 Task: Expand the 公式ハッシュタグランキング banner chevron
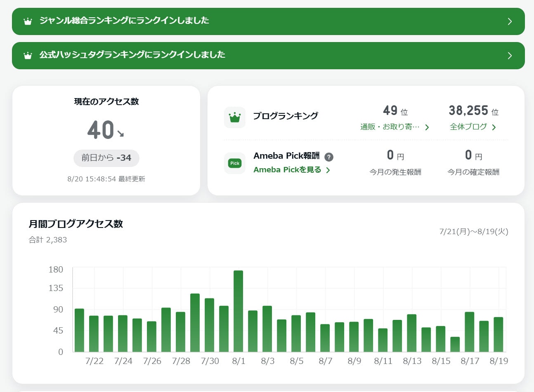pyautogui.click(x=510, y=56)
